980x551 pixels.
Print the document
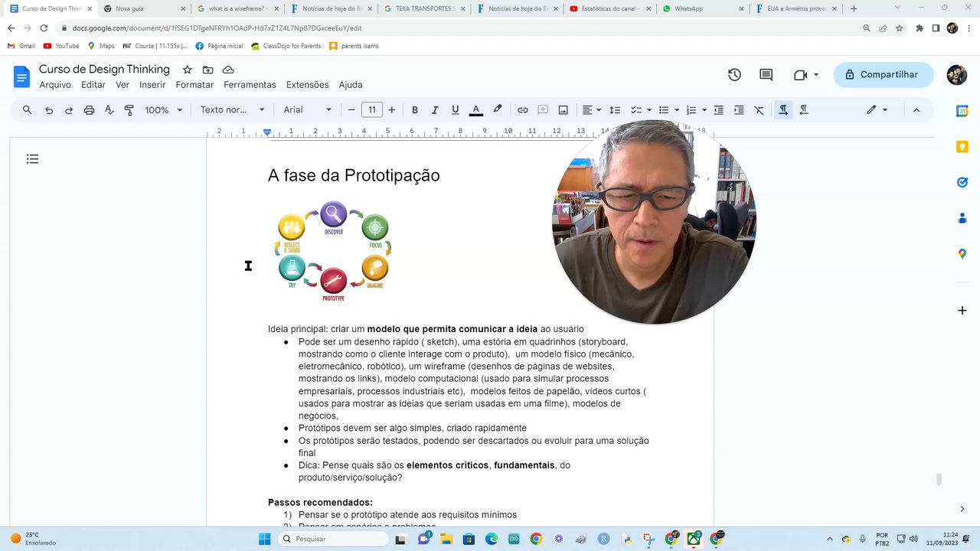pos(89,110)
